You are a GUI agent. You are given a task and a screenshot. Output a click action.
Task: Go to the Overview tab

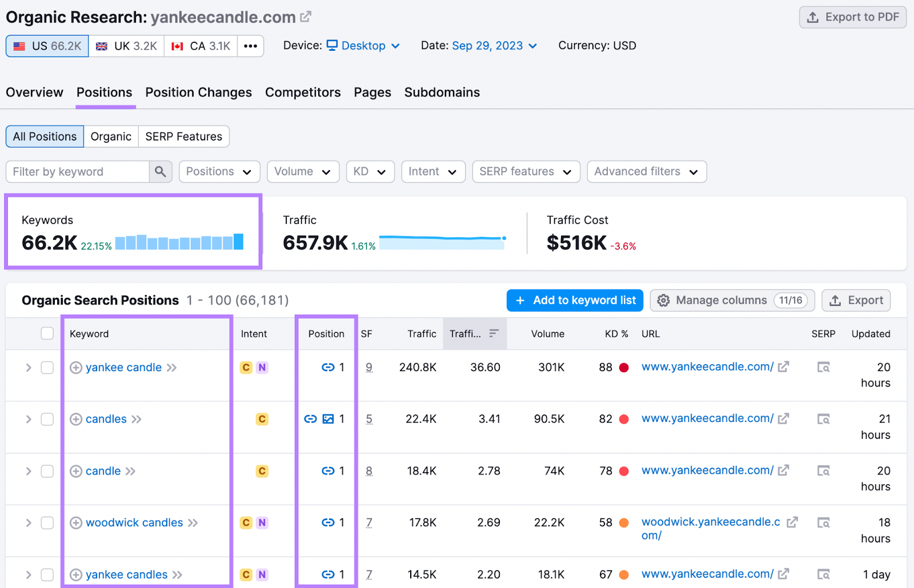click(34, 92)
